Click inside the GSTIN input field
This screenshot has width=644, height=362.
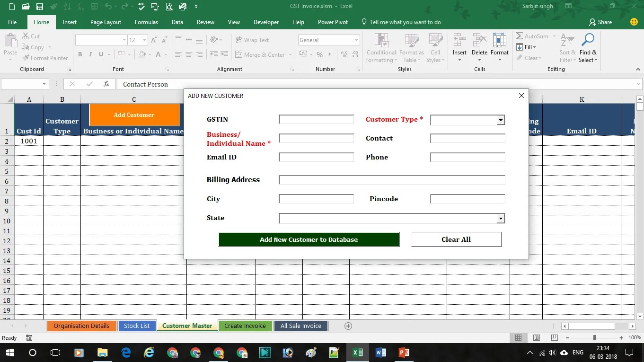click(x=316, y=119)
